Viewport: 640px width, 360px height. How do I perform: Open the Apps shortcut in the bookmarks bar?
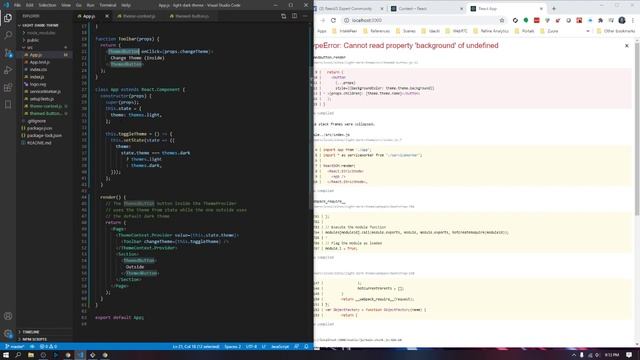322,31
